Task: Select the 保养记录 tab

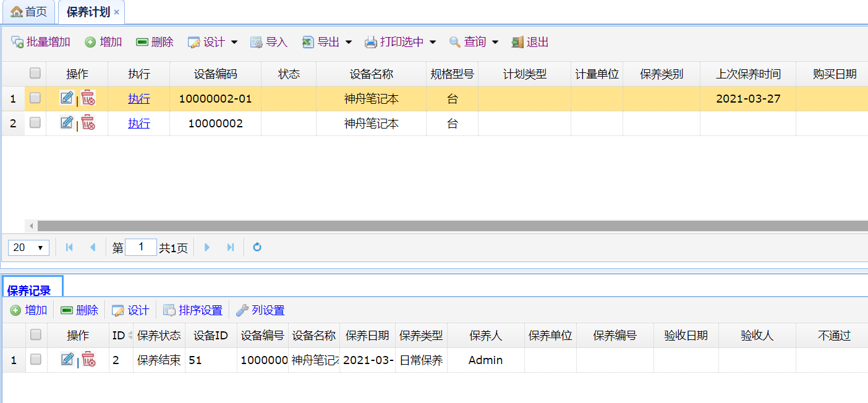Action: [29, 291]
